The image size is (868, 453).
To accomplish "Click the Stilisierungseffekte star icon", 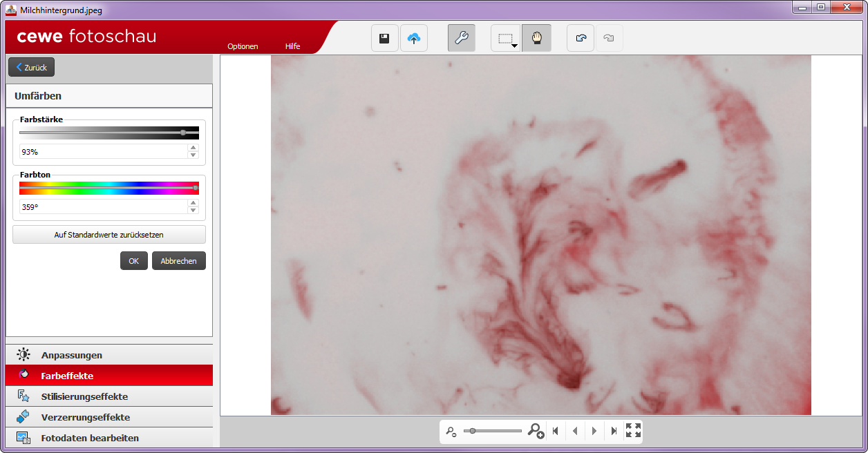I will point(23,396).
